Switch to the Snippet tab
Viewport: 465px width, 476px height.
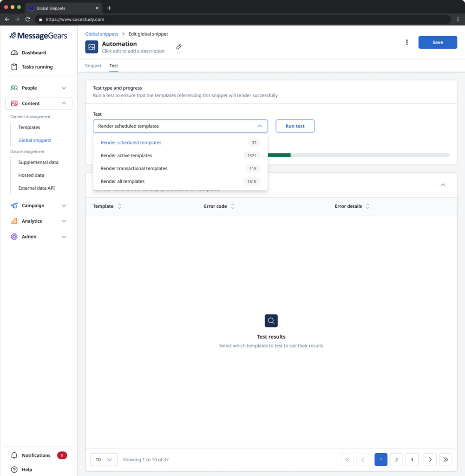tap(93, 66)
